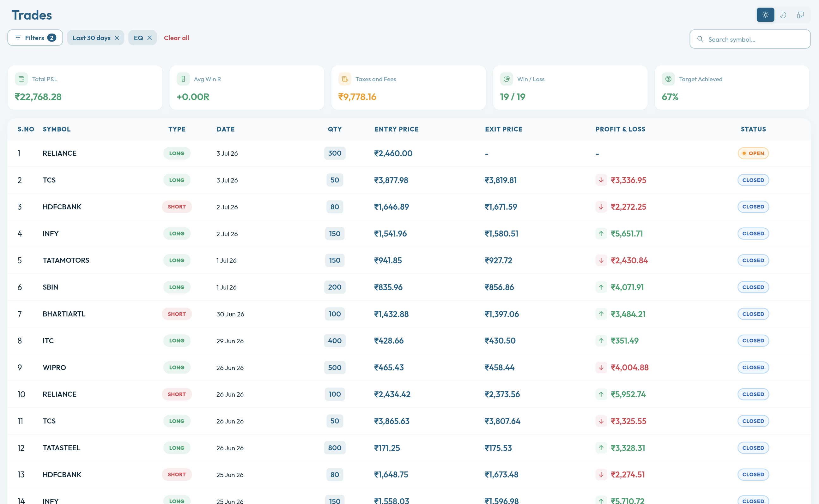Select the WIPRO symbol row

409,367
